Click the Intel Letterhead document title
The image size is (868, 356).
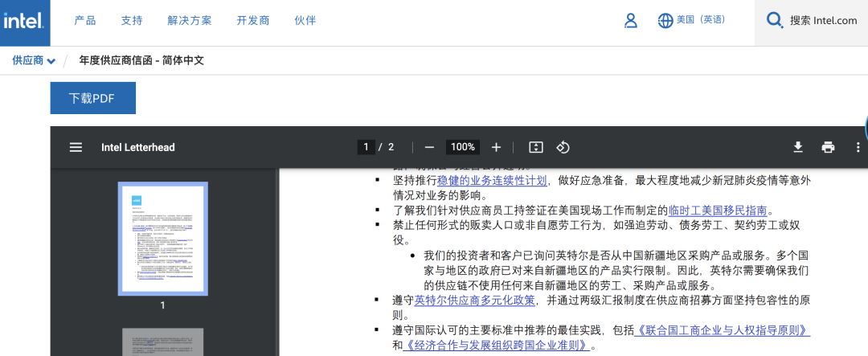(138, 147)
